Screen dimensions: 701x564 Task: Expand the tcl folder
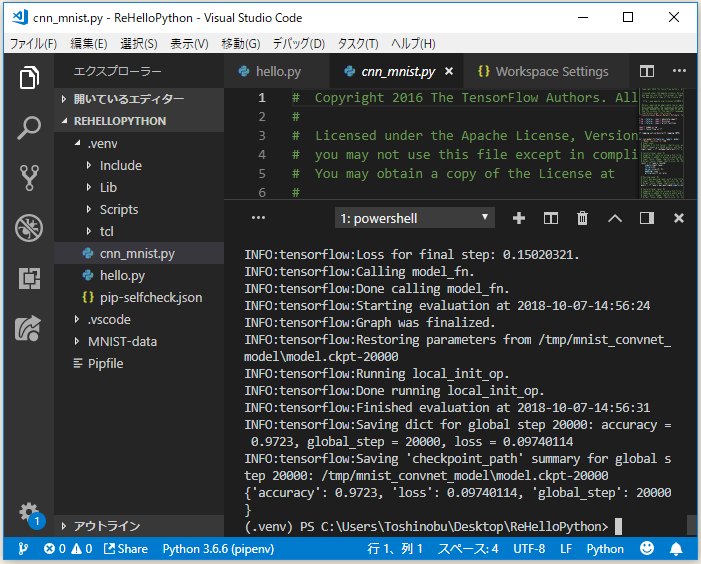click(x=139, y=231)
